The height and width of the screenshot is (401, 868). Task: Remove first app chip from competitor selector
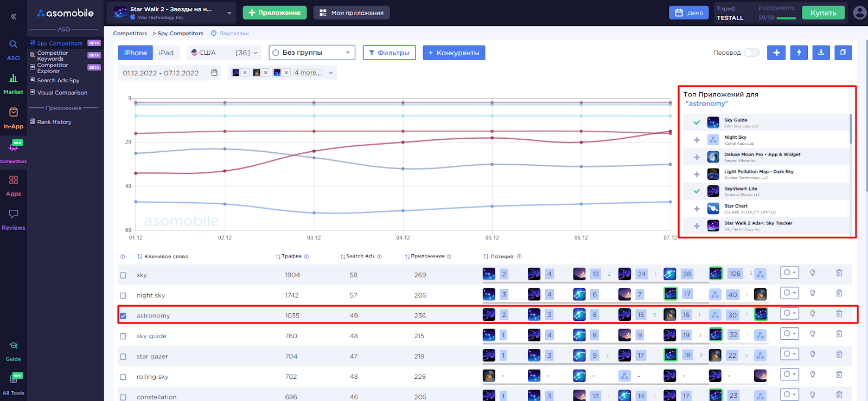(x=245, y=73)
